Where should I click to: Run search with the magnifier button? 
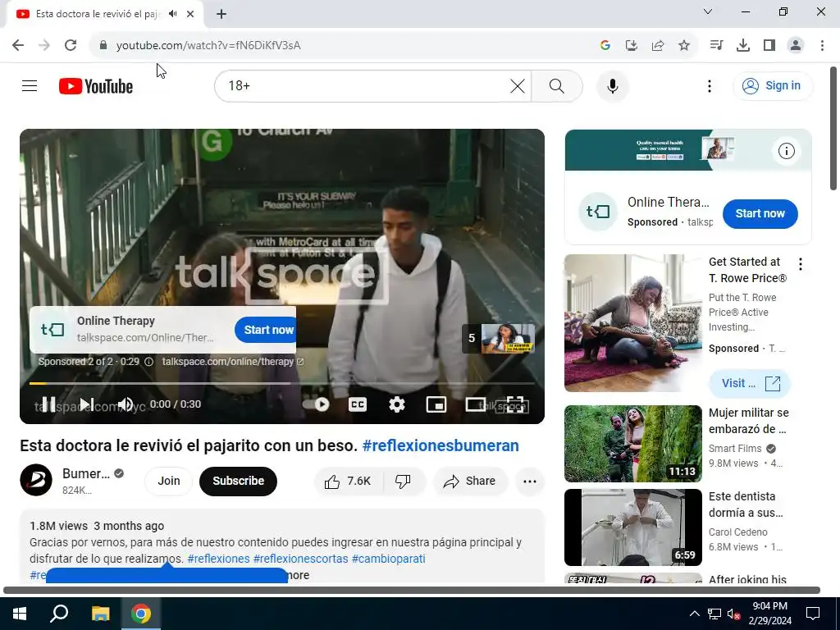pyautogui.click(x=557, y=85)
